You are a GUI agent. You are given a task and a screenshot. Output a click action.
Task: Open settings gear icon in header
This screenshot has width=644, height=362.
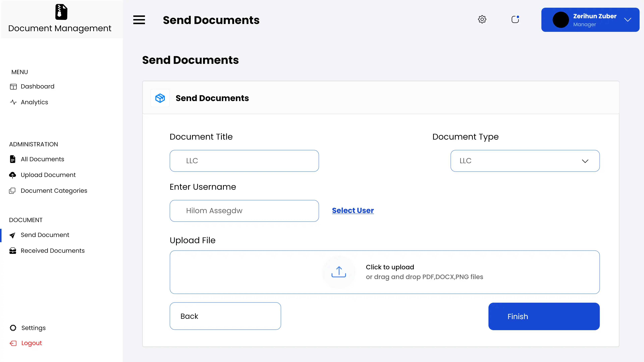point(482,19)
